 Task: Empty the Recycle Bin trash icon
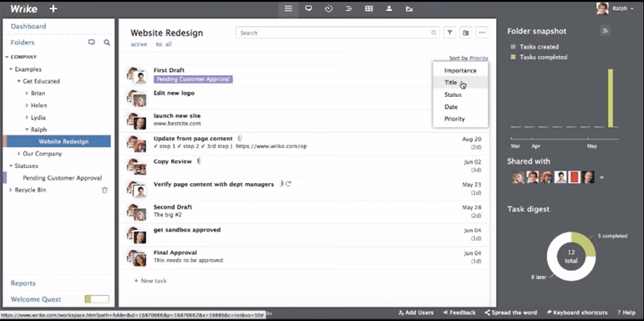point(104,191)
